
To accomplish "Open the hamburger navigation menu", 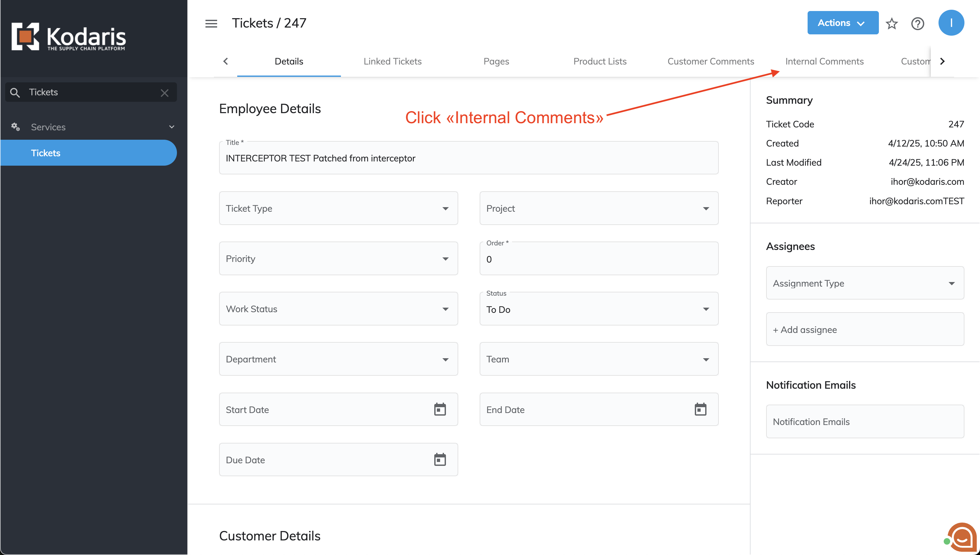I will click(x=211, y=24).
